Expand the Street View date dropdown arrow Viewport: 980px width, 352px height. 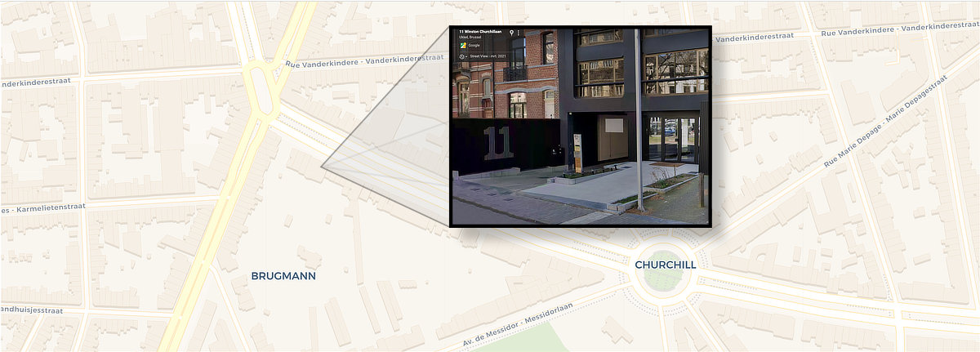click(x=466, y=56)
